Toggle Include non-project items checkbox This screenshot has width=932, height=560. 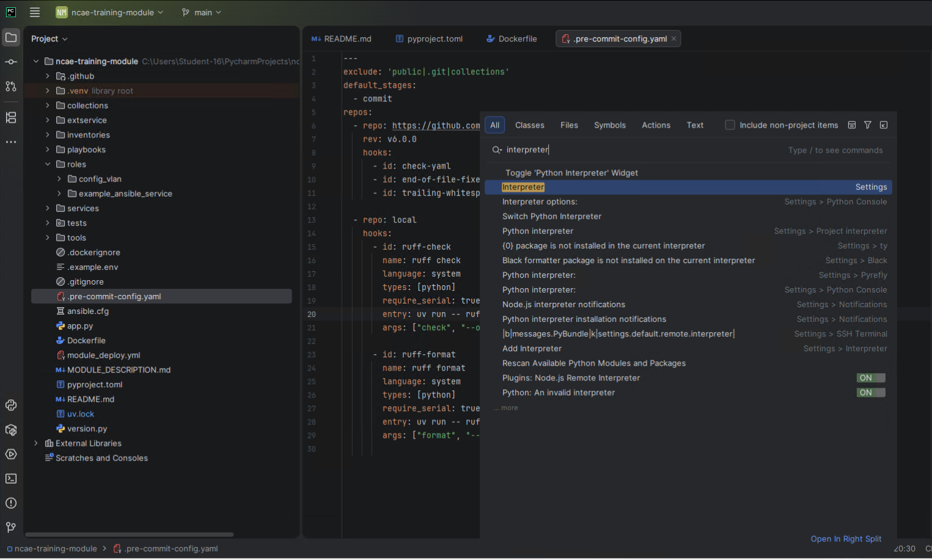[x=730, y=125]
